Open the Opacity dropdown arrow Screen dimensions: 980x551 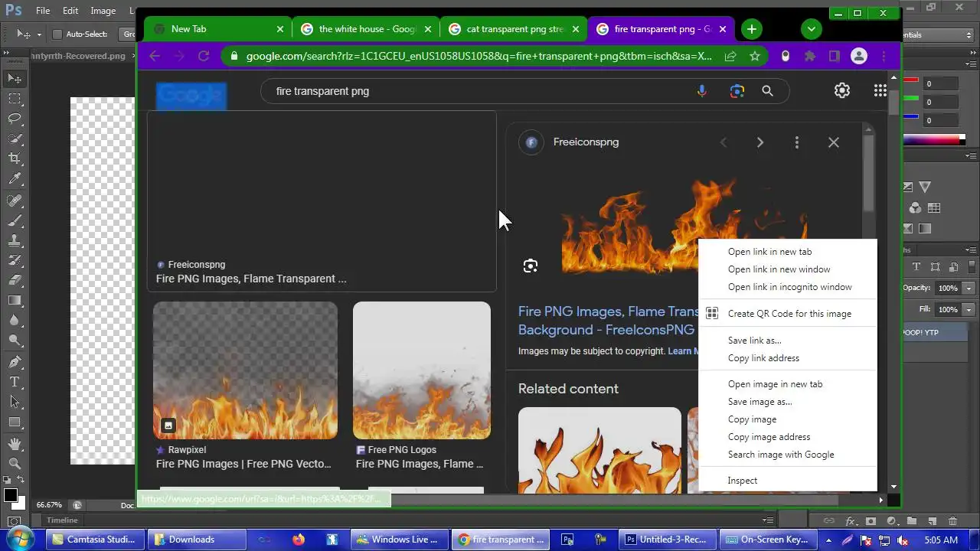[x=969, y=289]
